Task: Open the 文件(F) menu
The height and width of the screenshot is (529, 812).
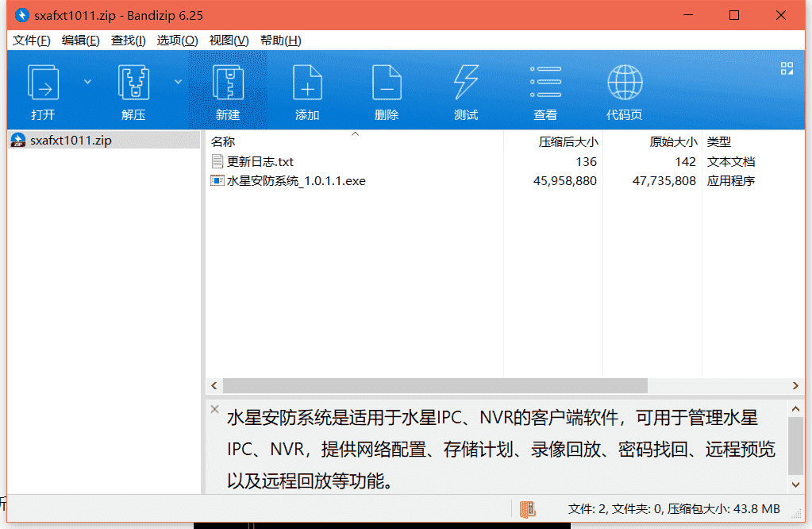Action: [x=32, y=41]
